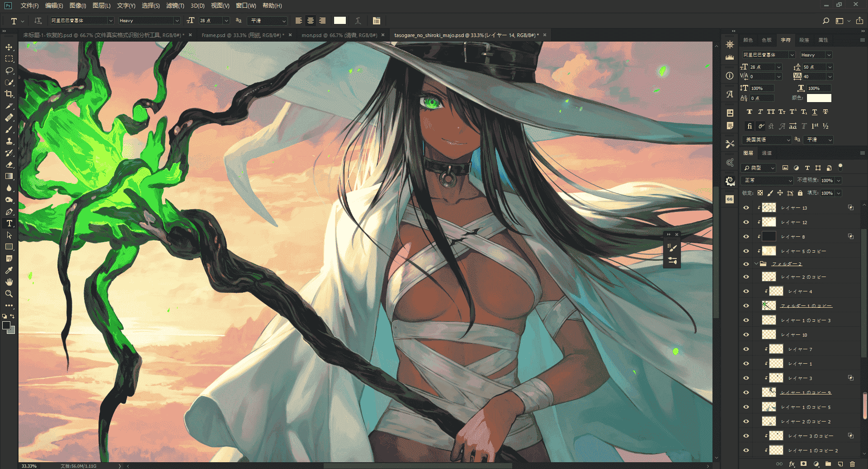The image size is (868, 469).
Task: Open the font family dropdown in options bar
Action: click(110, 21)
